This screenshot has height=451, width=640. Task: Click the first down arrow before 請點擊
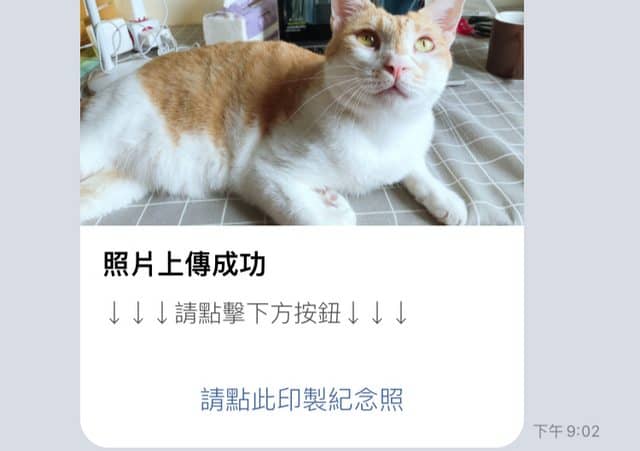[x=114, y=313]
